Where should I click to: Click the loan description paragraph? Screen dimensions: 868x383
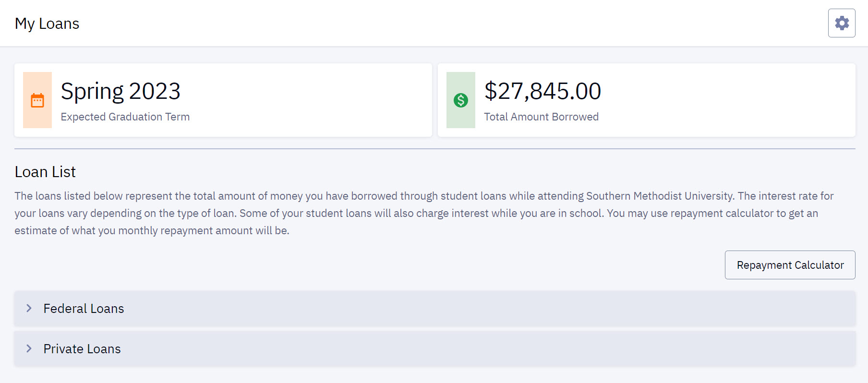point(424,213)
